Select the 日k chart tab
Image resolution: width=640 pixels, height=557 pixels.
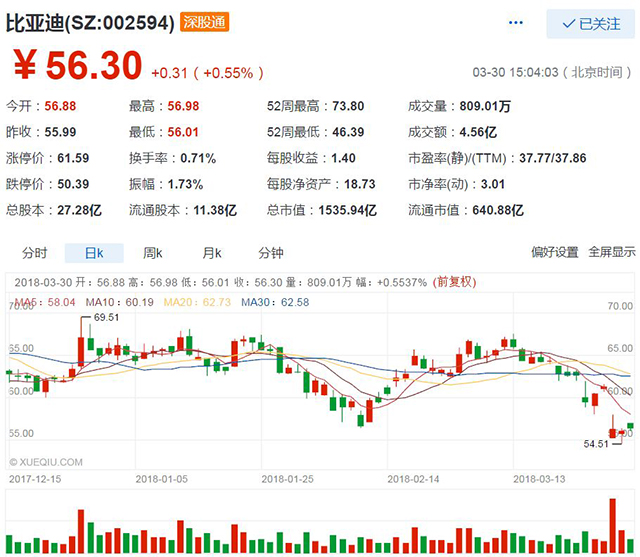pyautogui.click(x=94, y=253)
